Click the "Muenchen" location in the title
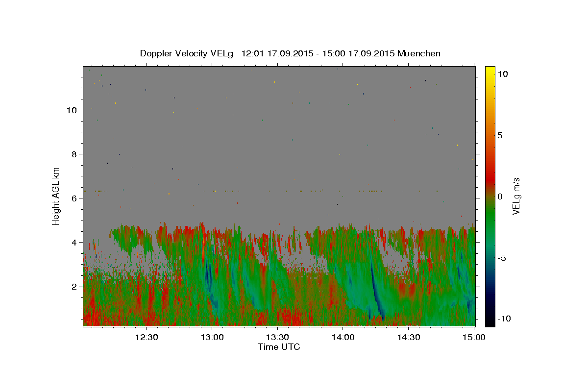588x392 pixels. (419, 53)
